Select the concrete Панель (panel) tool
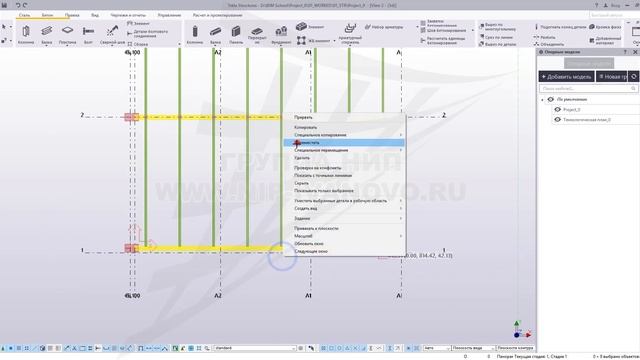This screenshot has height=360, width=640. point(236,34)
